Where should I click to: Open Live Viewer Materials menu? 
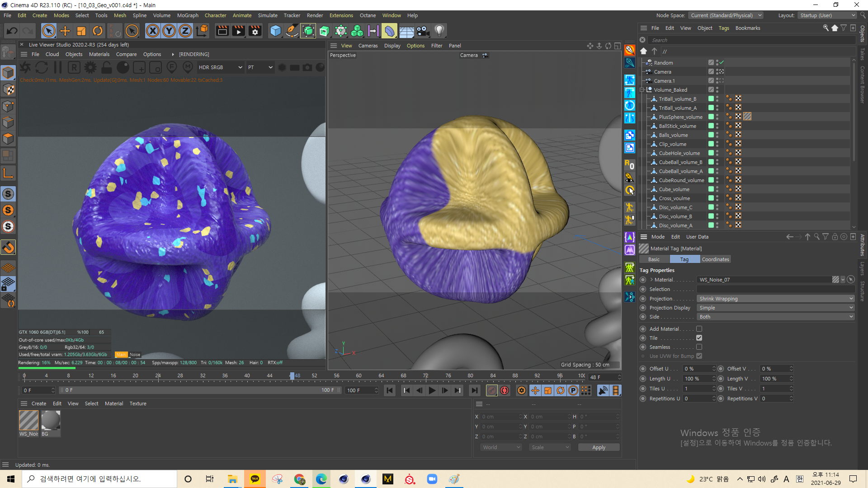click(99, 54)
